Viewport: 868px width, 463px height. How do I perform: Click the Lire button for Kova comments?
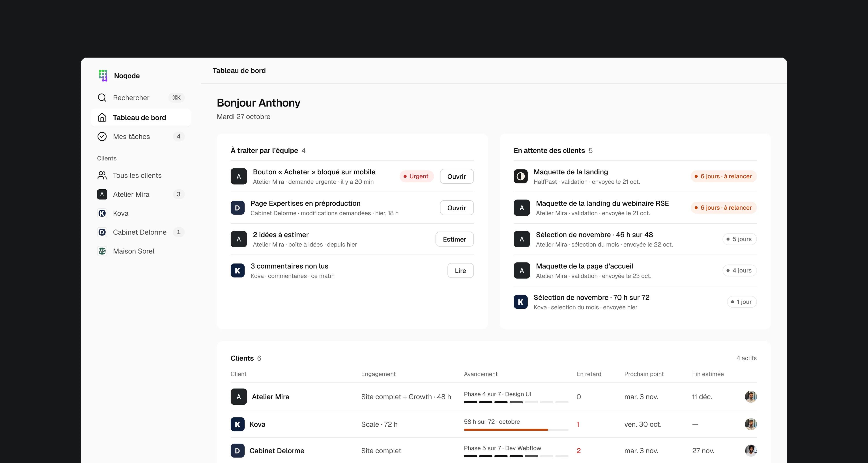(x=460, y=271)
